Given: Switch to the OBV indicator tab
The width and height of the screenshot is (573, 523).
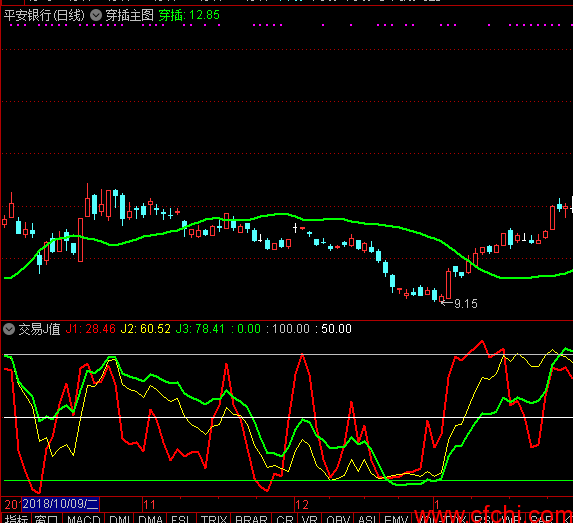Looking at the screenshot, I should [x=338, y=519].
